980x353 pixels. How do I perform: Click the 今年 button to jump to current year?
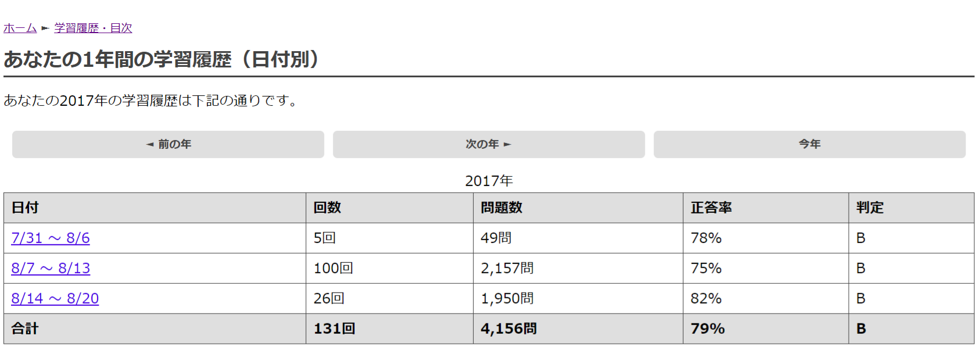809,144
